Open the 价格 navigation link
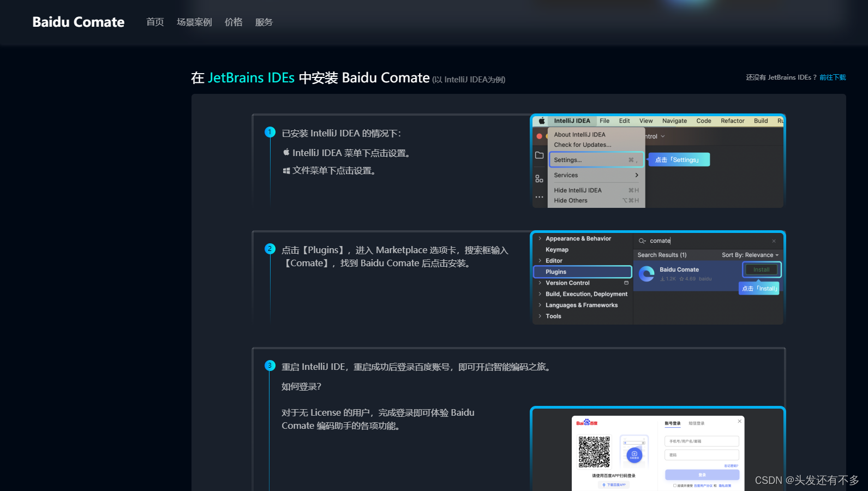This screenshot has width=868, height=491. click(x=234, y=22)
